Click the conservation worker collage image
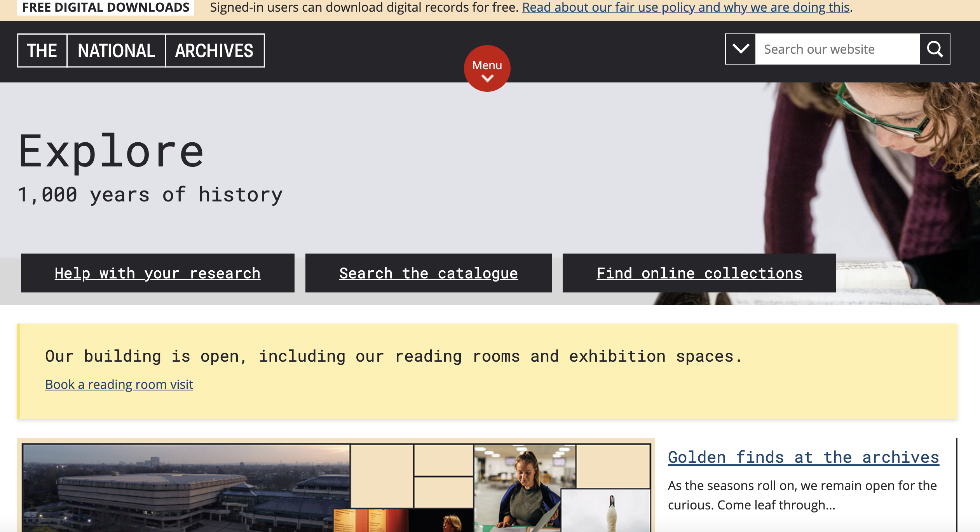 [x=525, y=486]
